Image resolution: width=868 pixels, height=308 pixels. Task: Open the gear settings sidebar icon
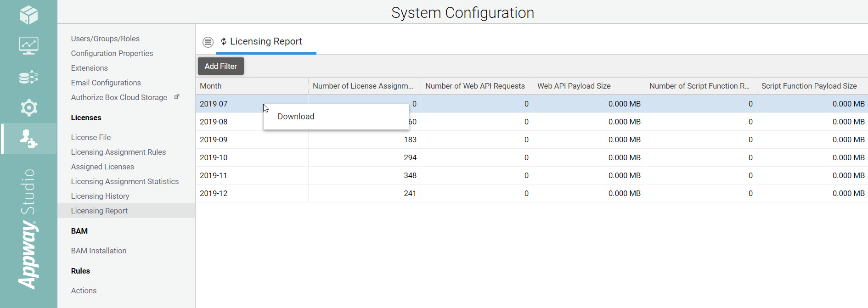click(28, 108)
